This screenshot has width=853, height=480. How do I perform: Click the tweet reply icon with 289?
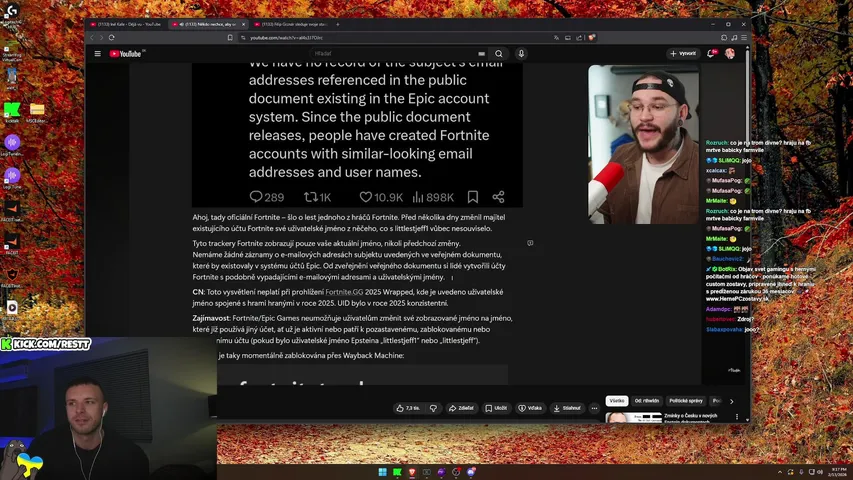(x=256, y=196)
